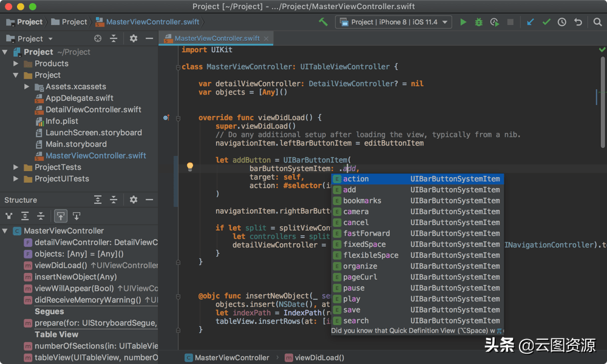The width and height of the screenshot is (607, 364).
Task: Choose 'bookmarks' from completion list
Action: 418,200
